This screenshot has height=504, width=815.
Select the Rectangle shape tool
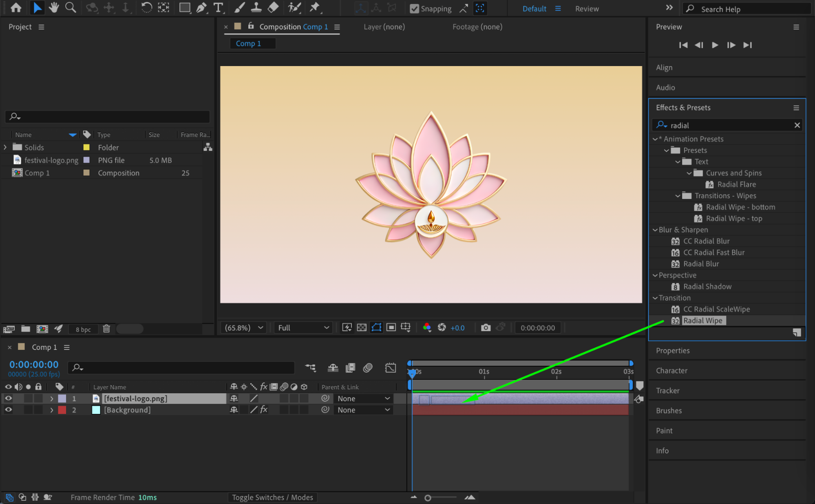tap(185, 8)
